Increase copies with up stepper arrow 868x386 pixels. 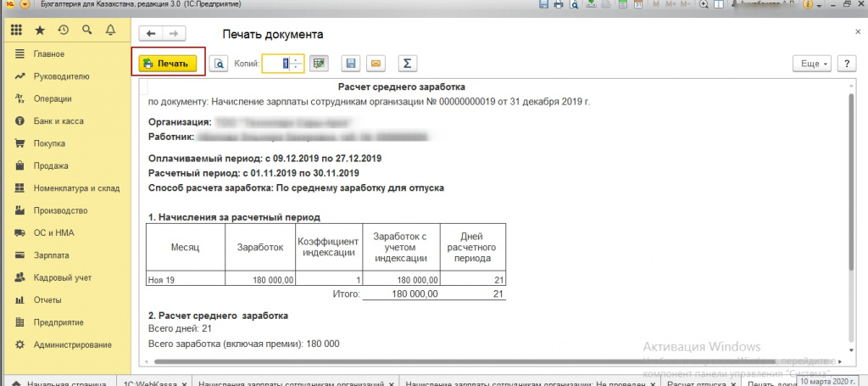click(298, 60)
